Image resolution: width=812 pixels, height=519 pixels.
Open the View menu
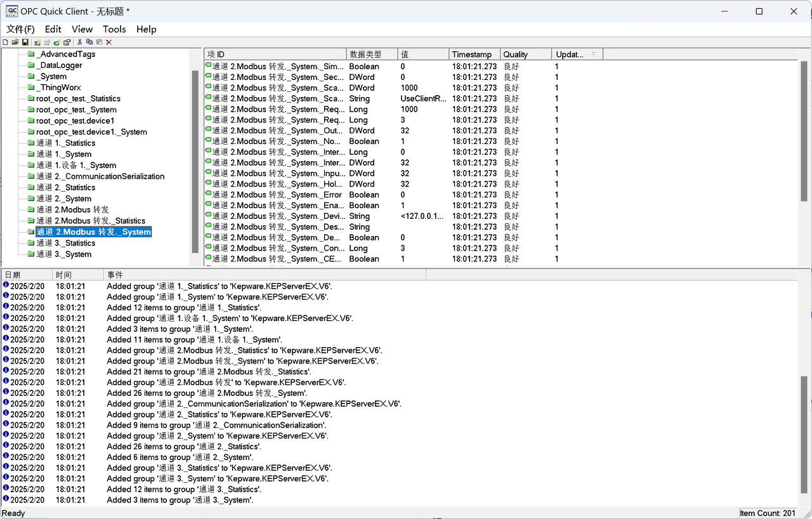tap(82, 29)
